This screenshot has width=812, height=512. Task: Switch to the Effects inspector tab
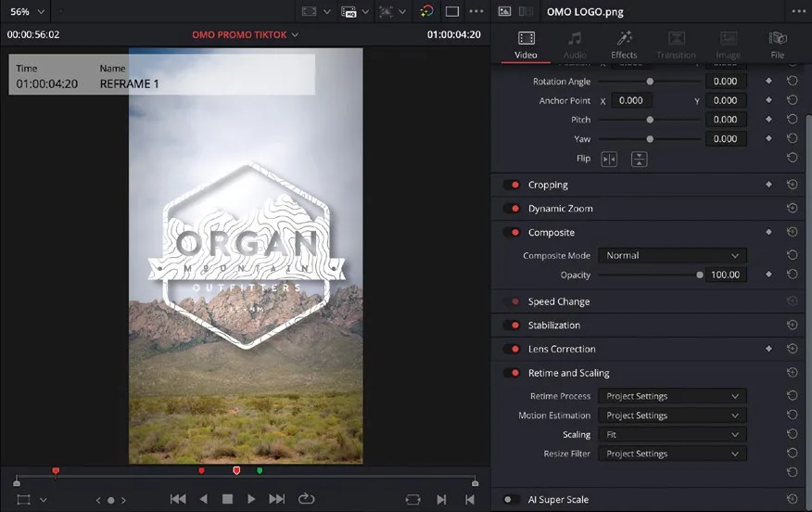pyautogui.click(x=624, y=45)
